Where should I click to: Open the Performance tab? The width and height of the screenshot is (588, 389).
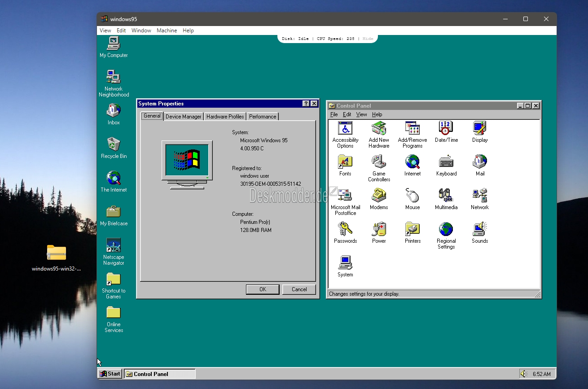pyautogui.click(x=263, y=117)
